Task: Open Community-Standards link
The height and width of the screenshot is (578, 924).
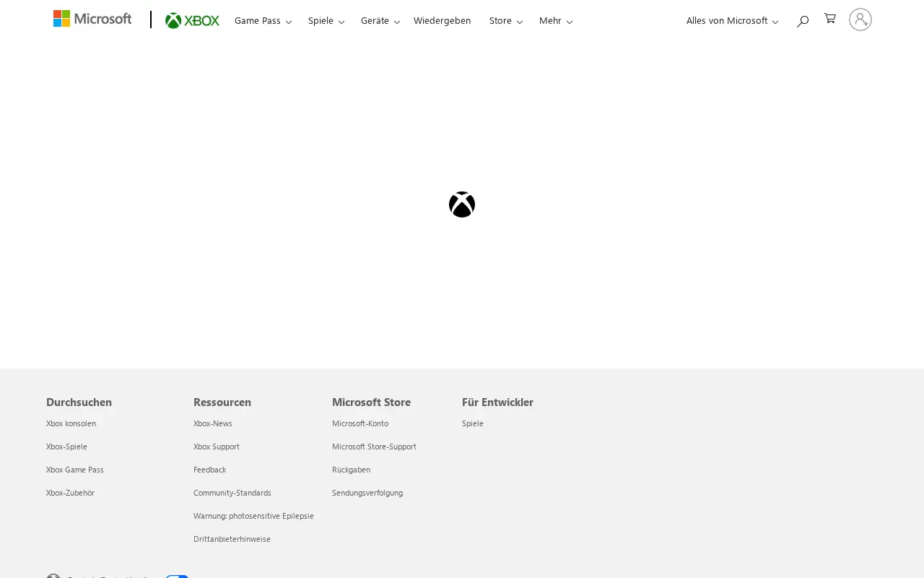Action: pos(232,493)
